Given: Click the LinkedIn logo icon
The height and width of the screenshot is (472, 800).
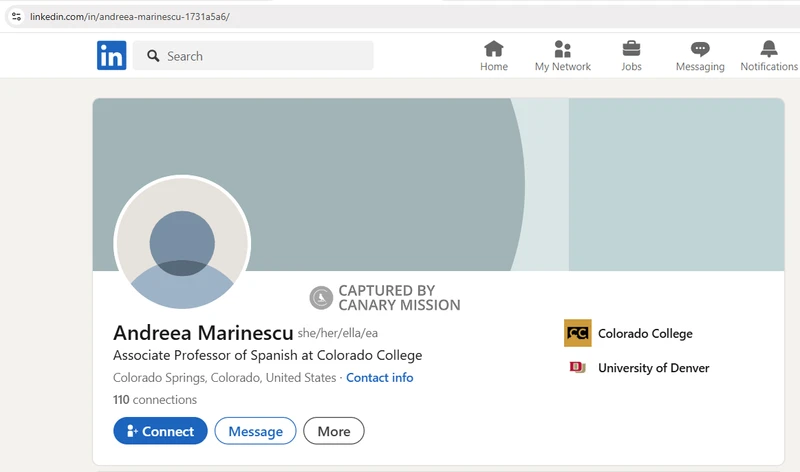Looking at the screenshot, I should click(x=112, y=55).
